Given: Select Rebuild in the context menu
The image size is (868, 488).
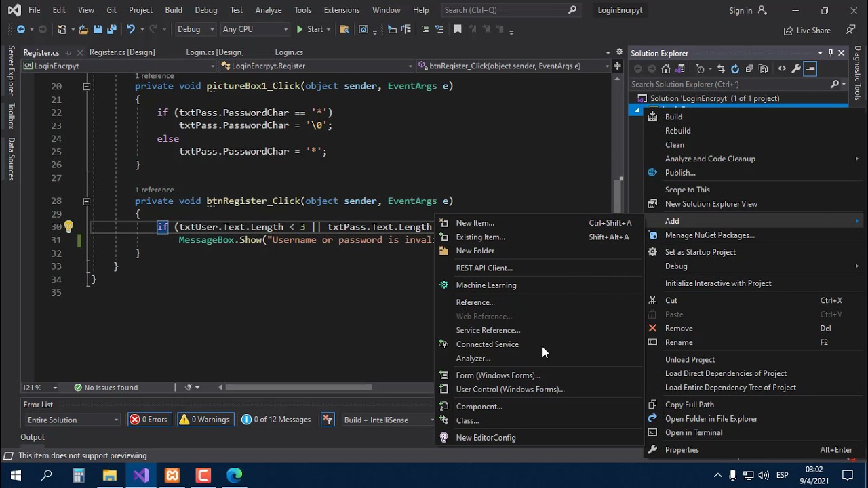Looking at the screenshot, I should [754, 131].
